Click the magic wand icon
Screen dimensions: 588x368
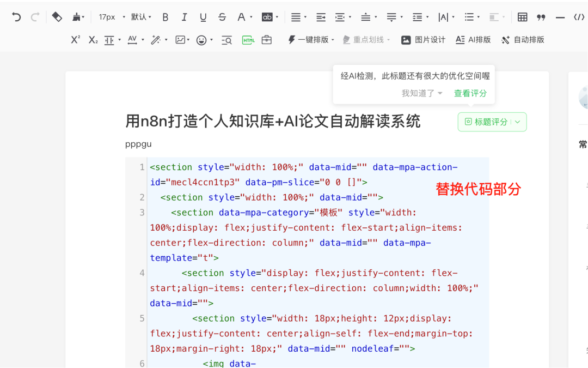point(155,40)
